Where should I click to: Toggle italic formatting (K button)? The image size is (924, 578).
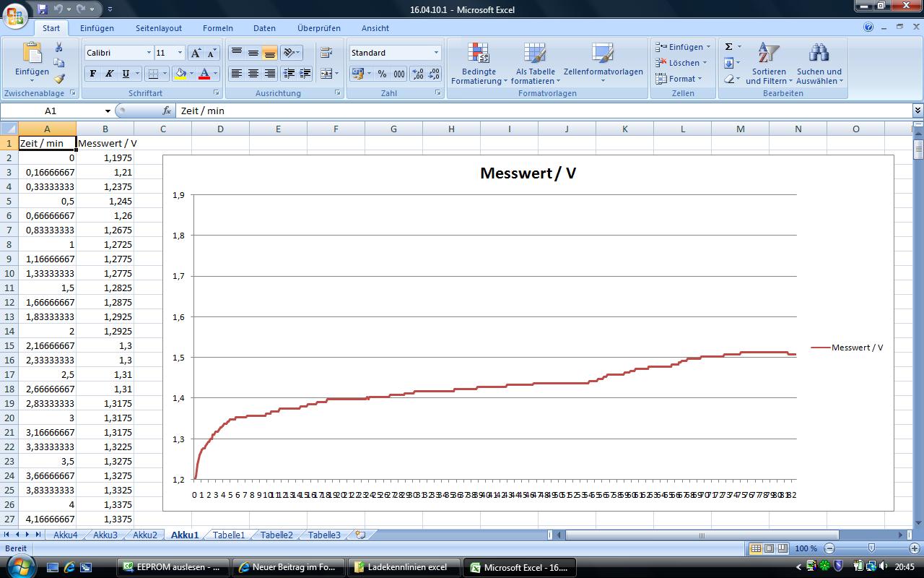click(109, 74)
